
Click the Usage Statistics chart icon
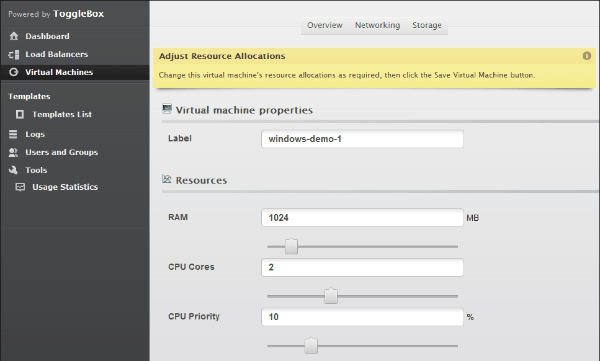click(x=20, y=187)
